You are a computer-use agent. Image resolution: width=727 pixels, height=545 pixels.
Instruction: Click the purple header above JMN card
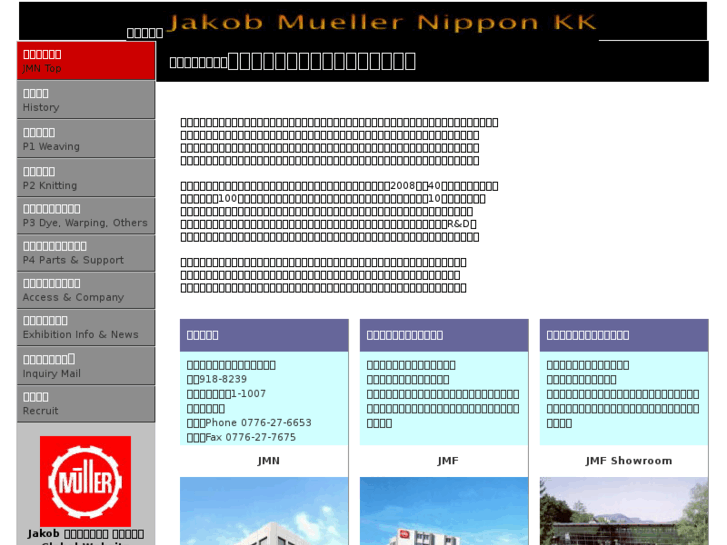[264, 335]
